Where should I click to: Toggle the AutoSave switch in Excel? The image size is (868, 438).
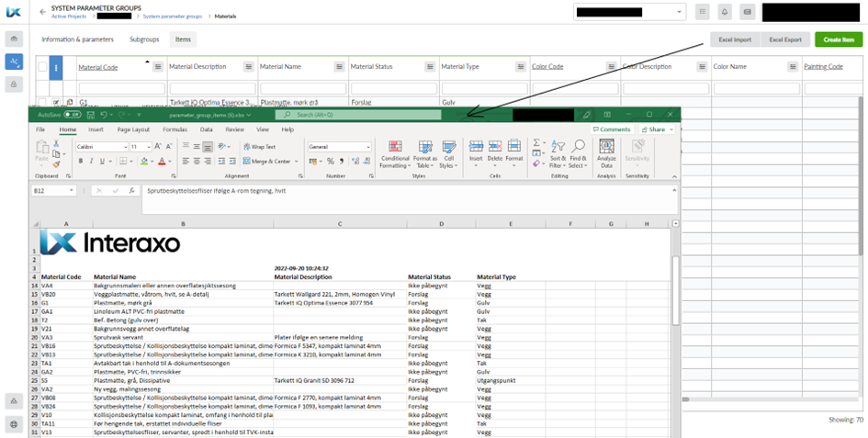[73, 115]
